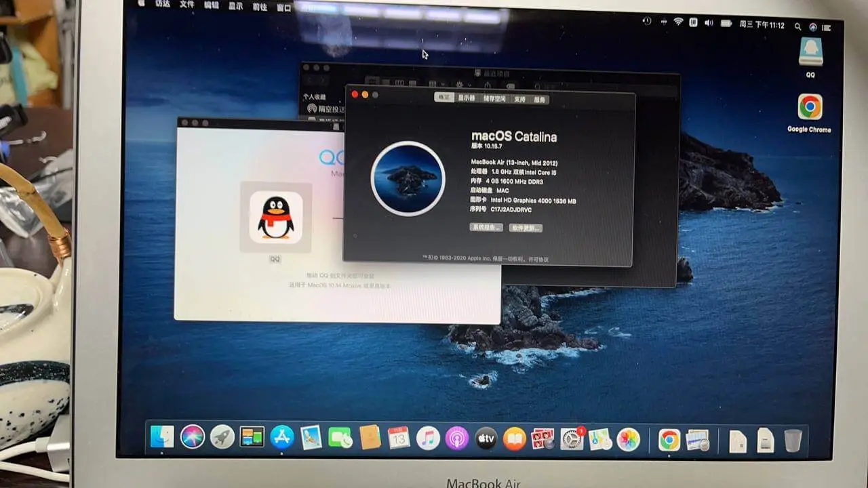Open the orange Books app in Dock
Screen dimensions: 868x488
515,439
